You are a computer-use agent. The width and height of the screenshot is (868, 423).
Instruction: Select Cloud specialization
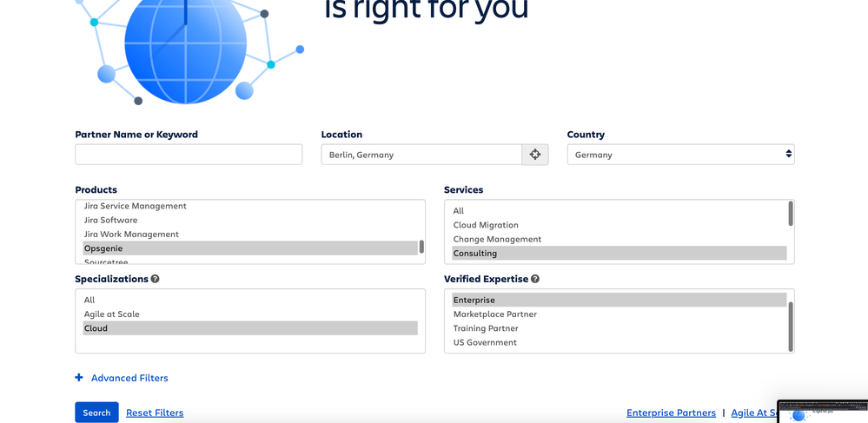coord(250,328)
